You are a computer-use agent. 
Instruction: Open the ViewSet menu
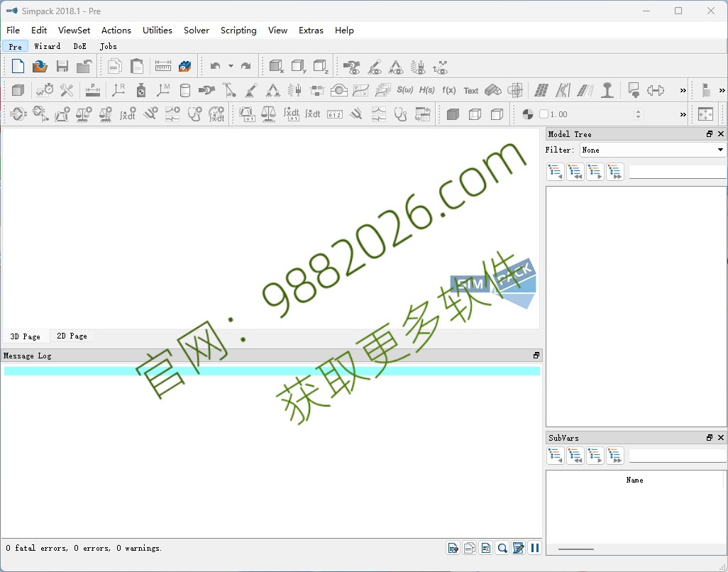click(x=75, y=31)
